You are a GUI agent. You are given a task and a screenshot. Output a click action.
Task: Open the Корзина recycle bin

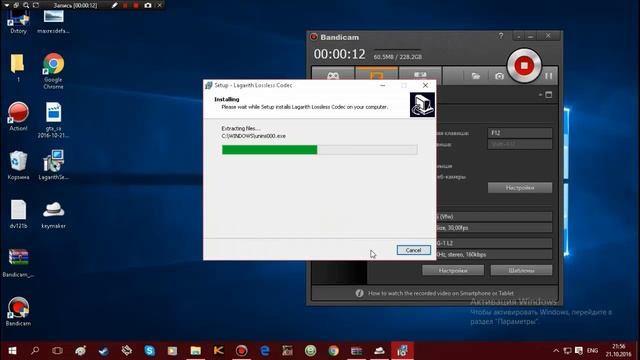[x=18, y=165]
